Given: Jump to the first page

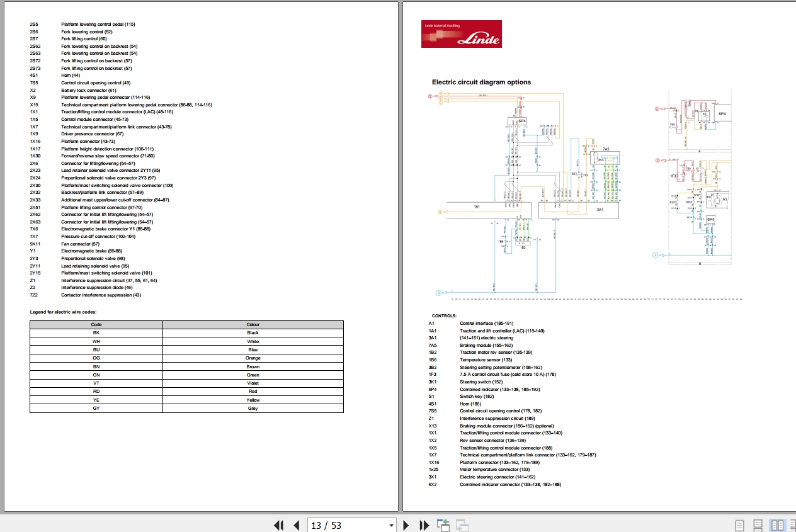Looking at the screenshot, I should (x=278, y=525).
